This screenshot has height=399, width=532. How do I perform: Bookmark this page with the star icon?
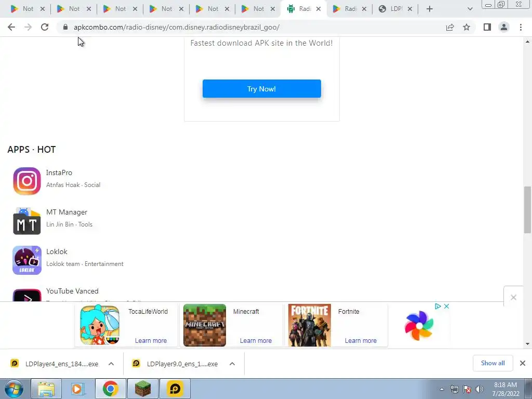tap(467, 27)
